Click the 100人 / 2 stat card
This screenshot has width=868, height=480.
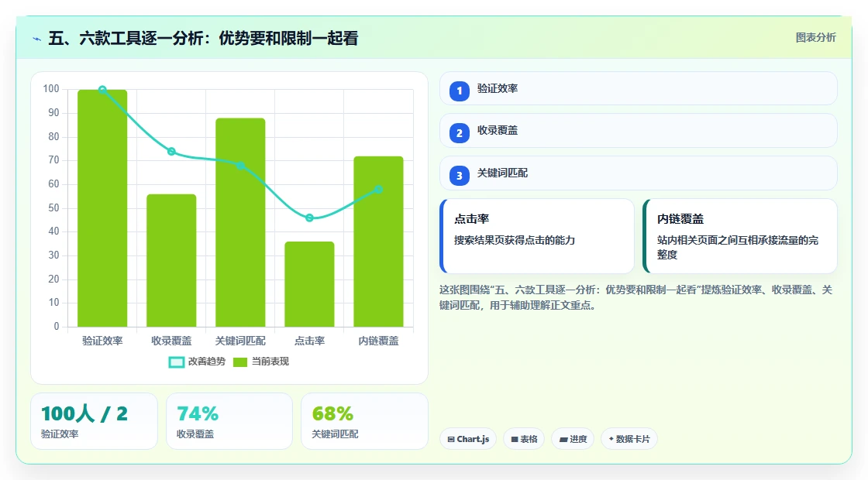click(94, 421)
